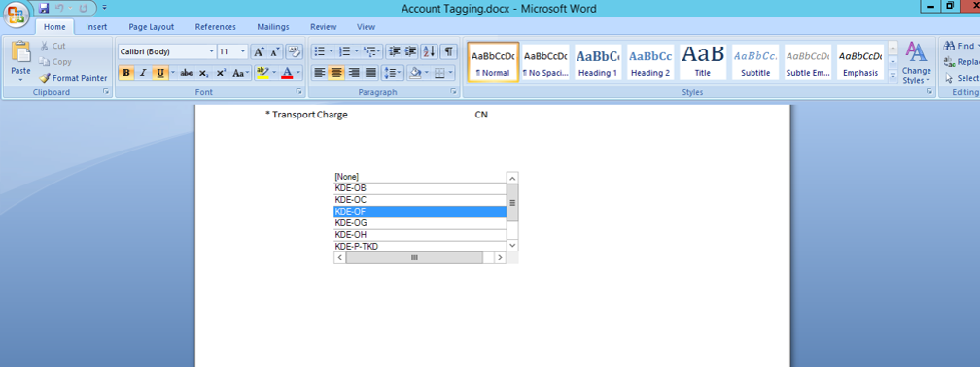Image resolution: width=980 pixels, height=368 pixels.
Task: Launch the Font dialog box
Action: point(299,91)
